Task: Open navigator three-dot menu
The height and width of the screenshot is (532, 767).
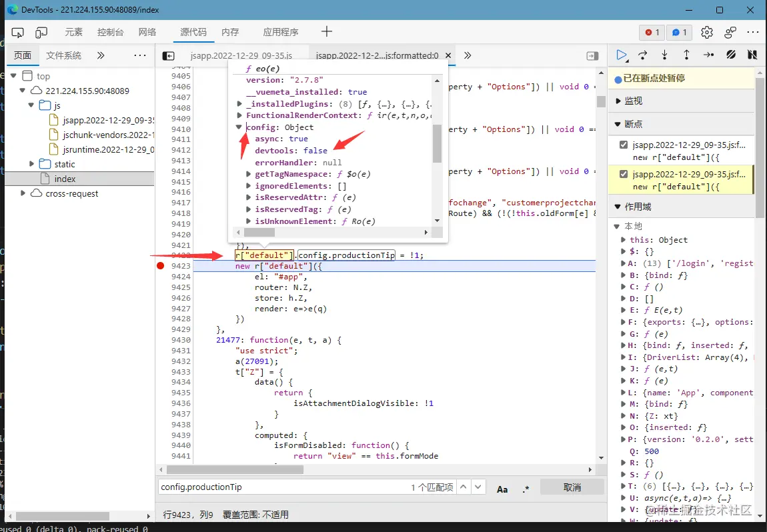Action: (140, 55)
